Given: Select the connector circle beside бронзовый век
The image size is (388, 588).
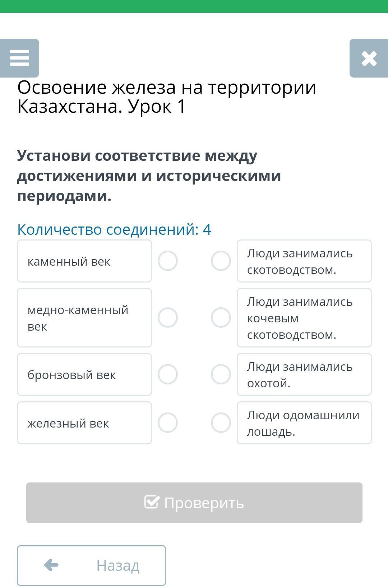Looking at the screenshot, I should pos(168,374).
